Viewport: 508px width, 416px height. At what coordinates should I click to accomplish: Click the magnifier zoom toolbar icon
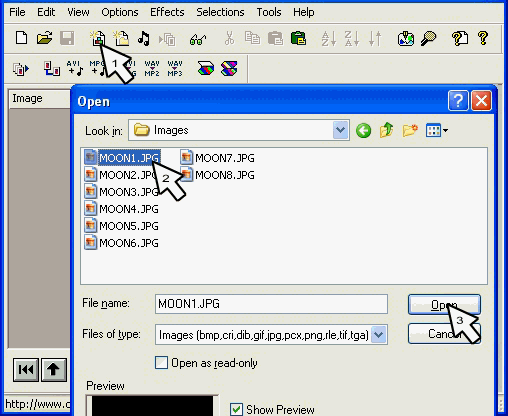[428, 38]
